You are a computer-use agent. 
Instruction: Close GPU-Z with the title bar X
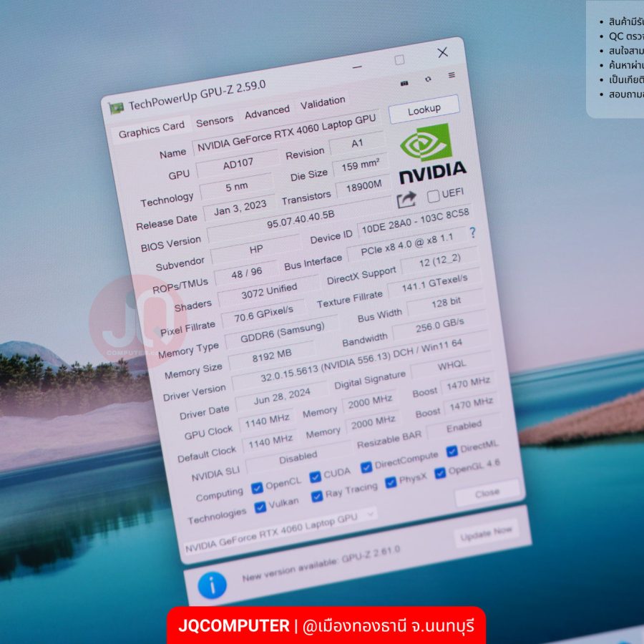pos(442,52)
